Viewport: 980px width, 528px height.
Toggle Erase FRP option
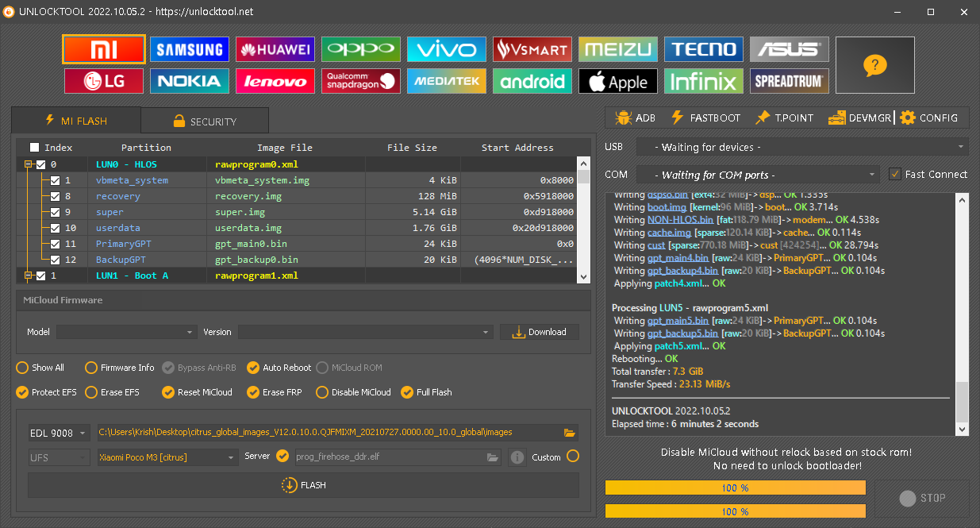point(253,392)
